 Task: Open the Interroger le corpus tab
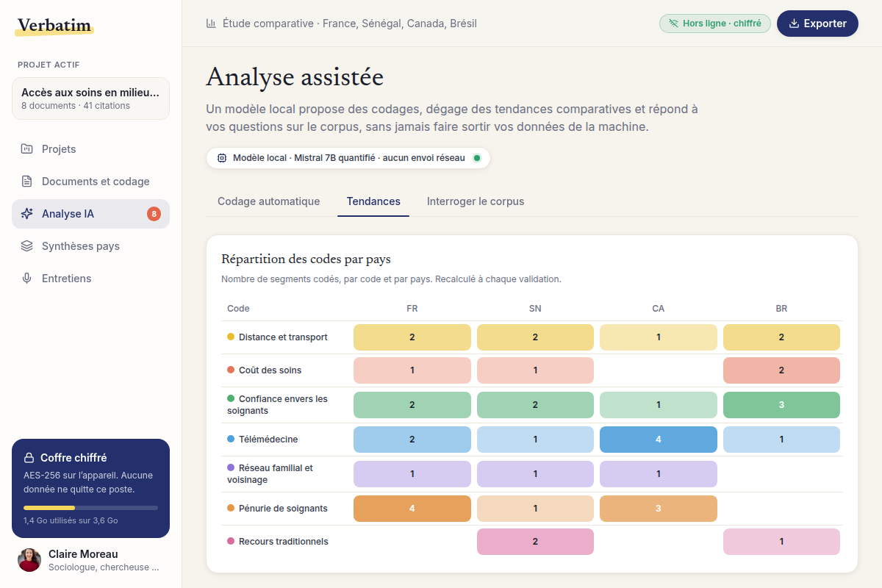476,201
